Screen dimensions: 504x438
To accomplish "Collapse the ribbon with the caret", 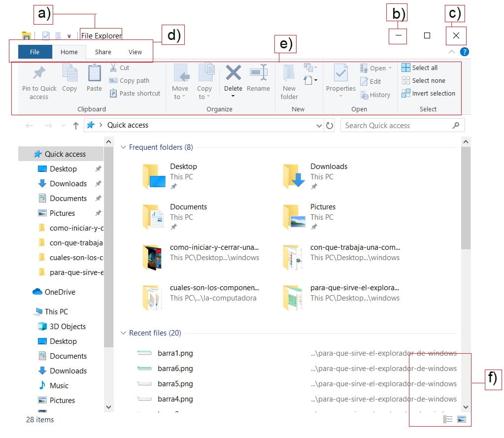I will [x=452, y=52].
